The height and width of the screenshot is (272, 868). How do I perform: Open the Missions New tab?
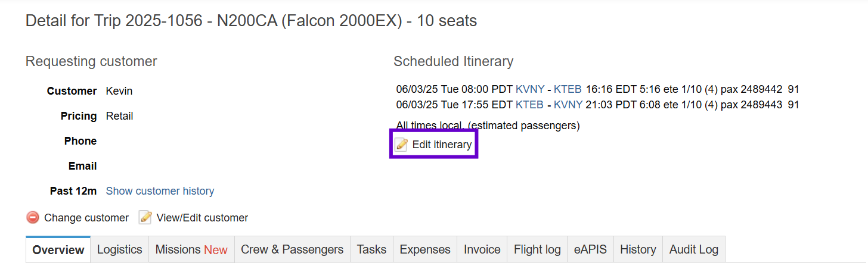point(191,249)
